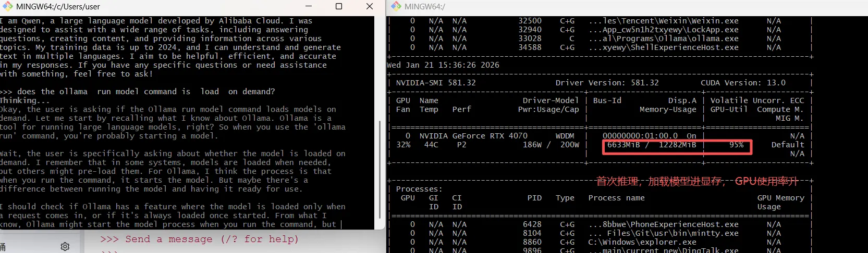This screenshot has height=253, width=868.
Task: Click the PhoneExperienceHost.exe process row
Action: [x=600, y=224]
